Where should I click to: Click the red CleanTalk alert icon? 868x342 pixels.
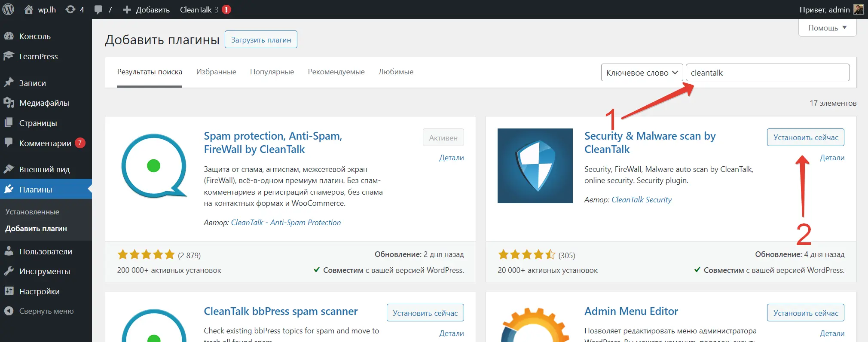click(226, 9)
